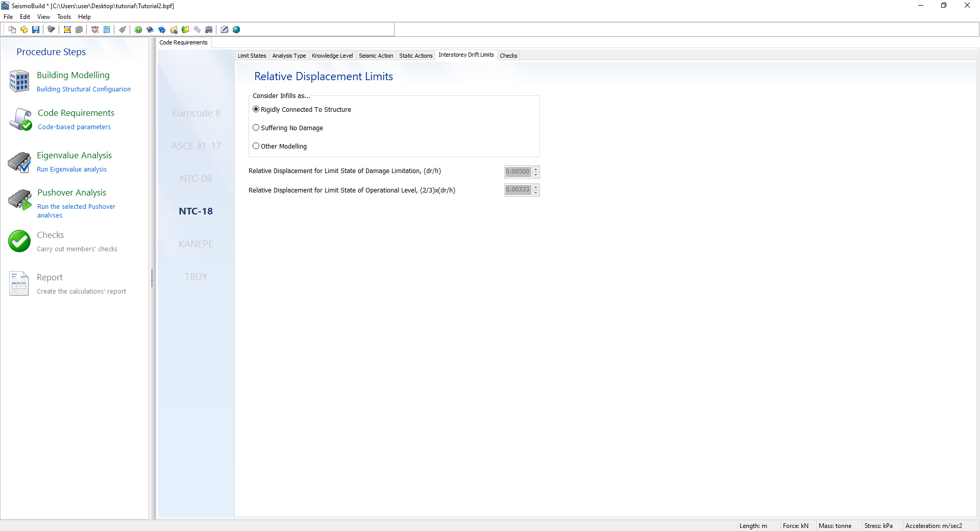The height and width of the screenshot is (531, 980).
Task: Select the Eurocode 8 code option
Action: coord(196,113)
